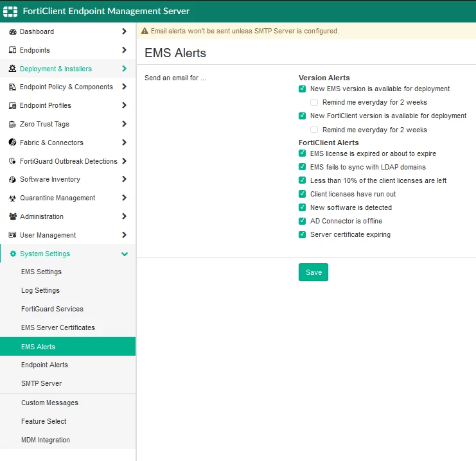Image resolution: width=476 pixels, height=461 pixels.
Task: Click 'Send an email for ...' label
Action: pyautogui.click(x=175, y=78)
